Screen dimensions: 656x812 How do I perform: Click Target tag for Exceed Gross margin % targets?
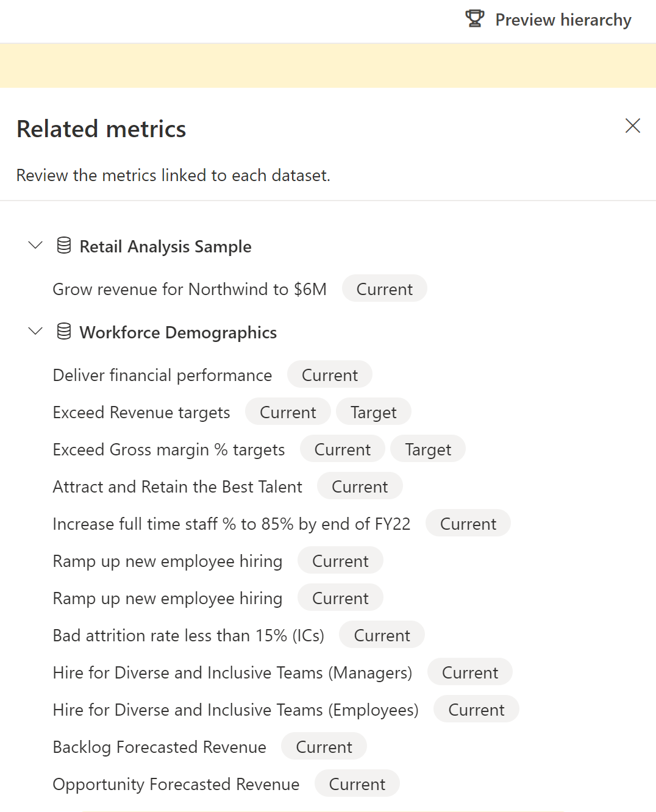[428, 449]
